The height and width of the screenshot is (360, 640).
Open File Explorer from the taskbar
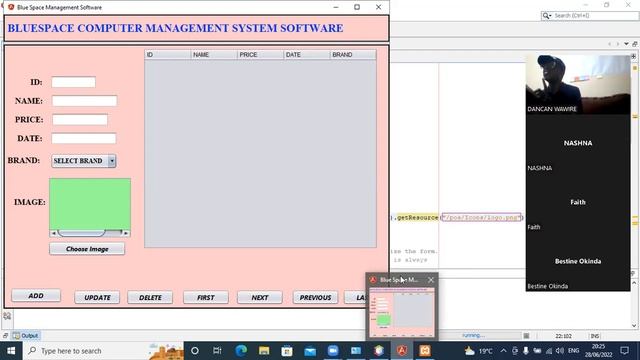[264, 351]
